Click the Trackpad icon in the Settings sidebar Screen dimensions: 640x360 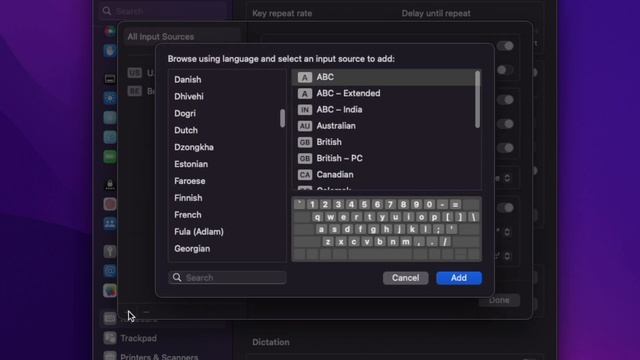click(110, 338)
